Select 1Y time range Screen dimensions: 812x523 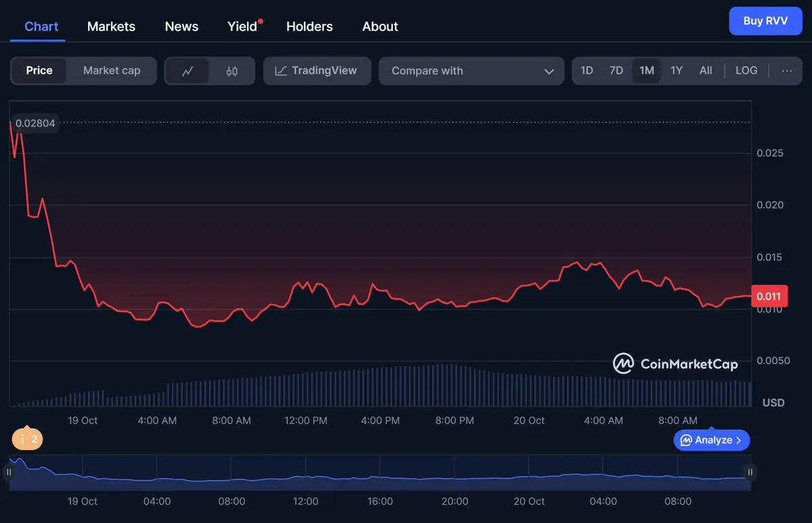(677, 70)
